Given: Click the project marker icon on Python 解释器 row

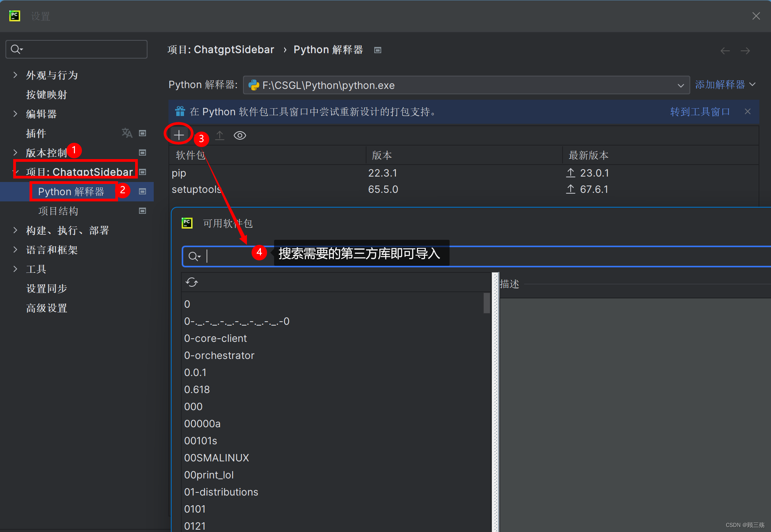Looking at the screenshot, I should click(x=142, y=191).
